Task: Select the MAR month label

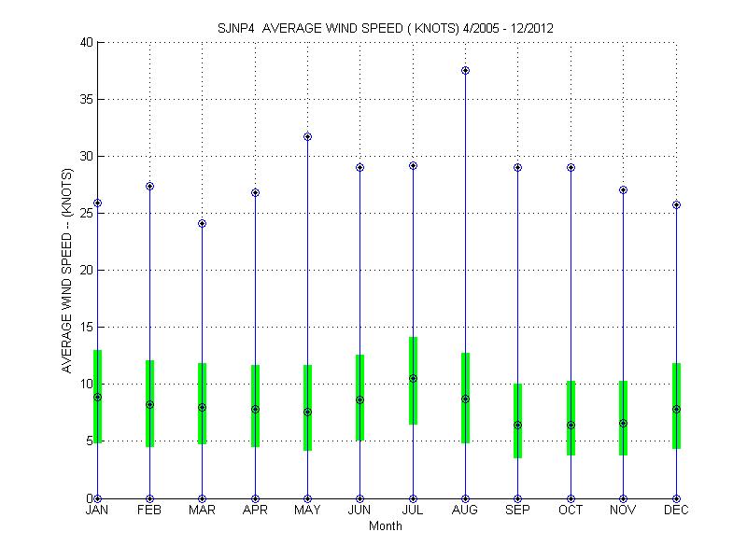Action: tap(202, 511)
